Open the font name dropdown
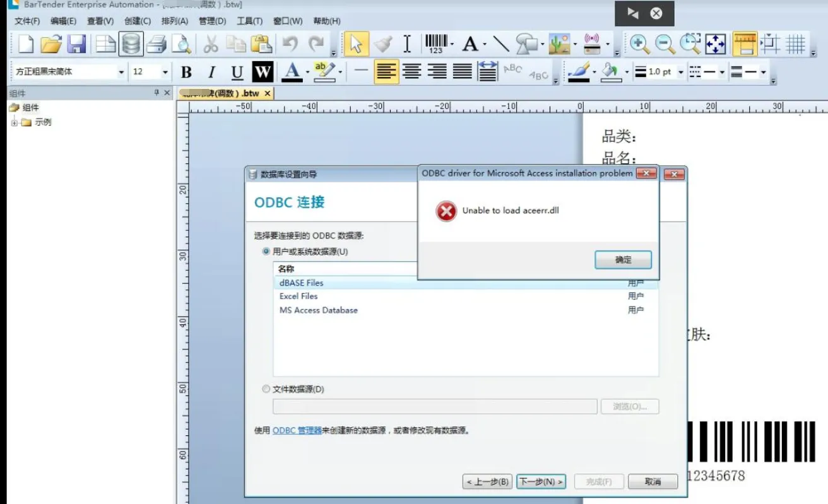The height and width of the screenshot is (504, 828). click(x=121, y=72)
